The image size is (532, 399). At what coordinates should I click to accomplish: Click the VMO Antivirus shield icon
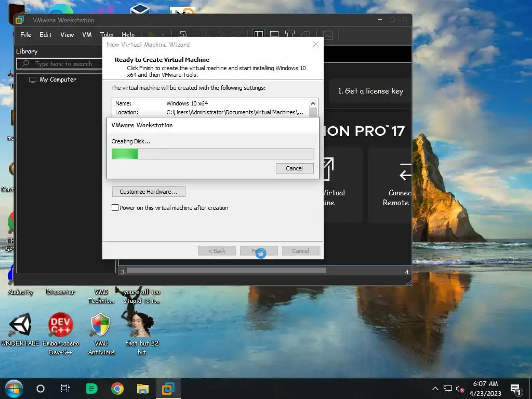(101, 324)
